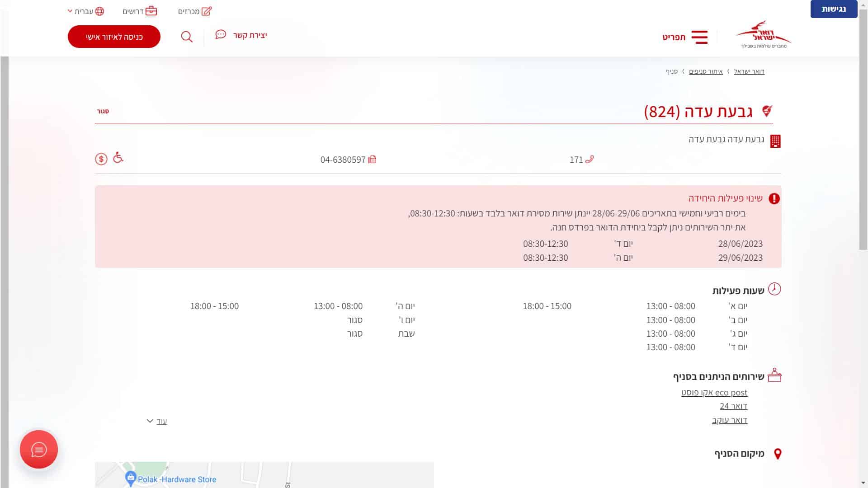Click the date 29/06/2023
This screenshot has width=868, height=488.
[x=741, y=258]
